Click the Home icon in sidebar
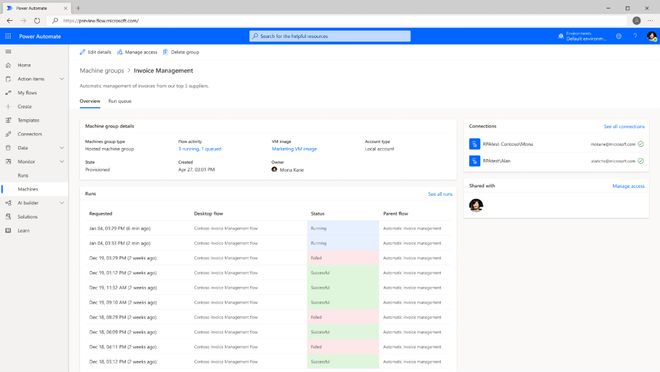 [8, 65]
